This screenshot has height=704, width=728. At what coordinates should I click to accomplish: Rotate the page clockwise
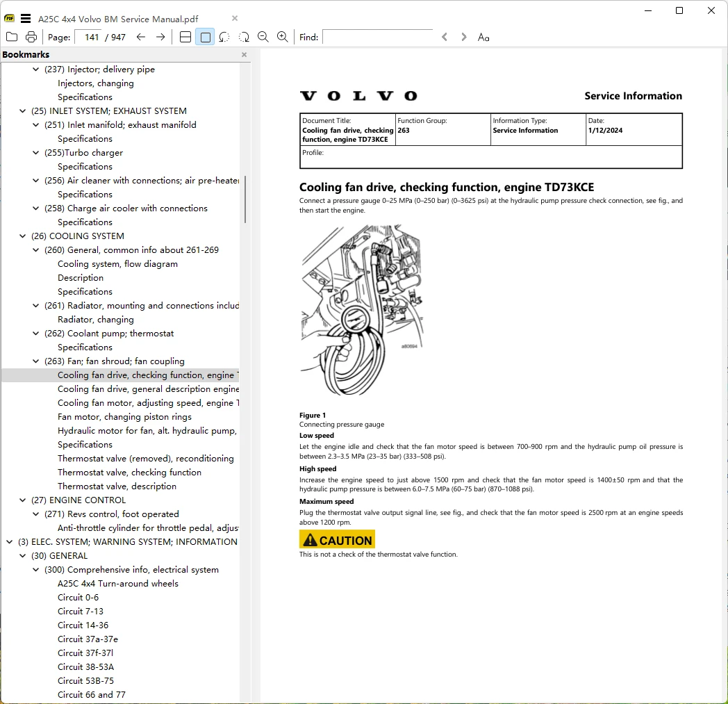point(244,37)
